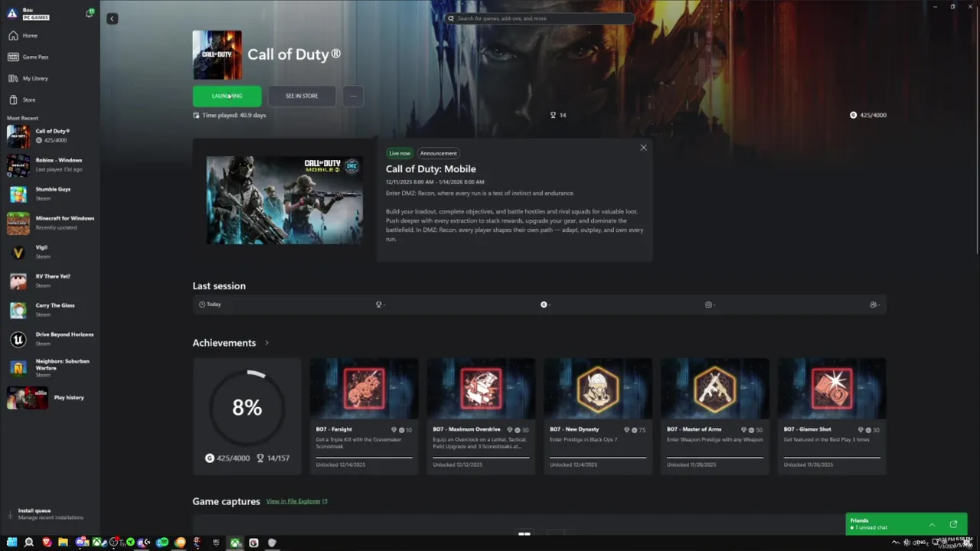The image size is (980, 551).
Task: Open Play history
Action: point(50,398)
